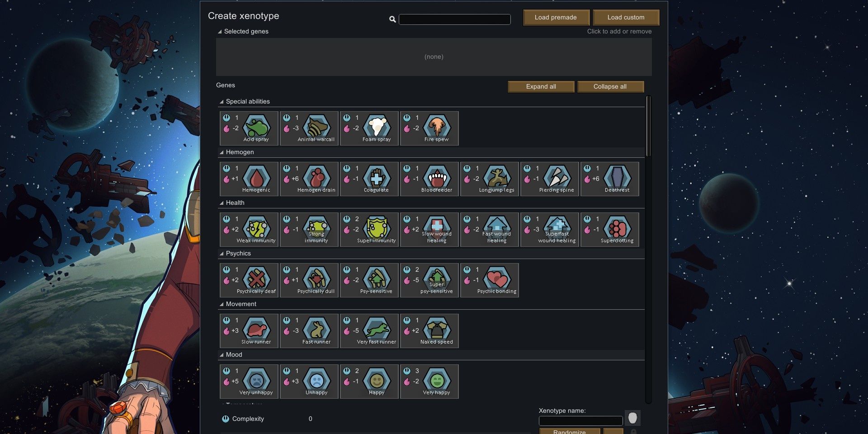Select the Hemogenic gene
Viewport: 868px width, 434px height.
click(x=248, y=179)
